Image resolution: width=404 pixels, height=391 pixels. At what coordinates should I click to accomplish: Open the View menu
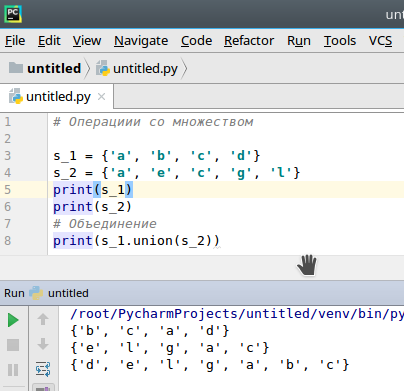click(87, 41)
